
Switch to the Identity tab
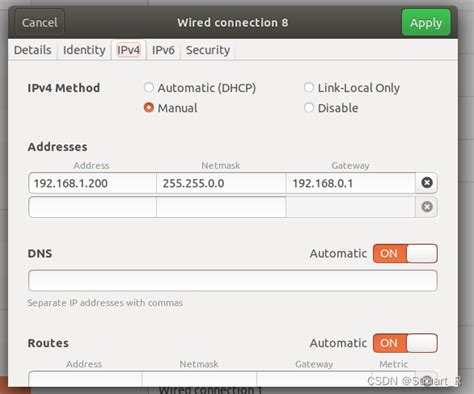coord(84,50)
